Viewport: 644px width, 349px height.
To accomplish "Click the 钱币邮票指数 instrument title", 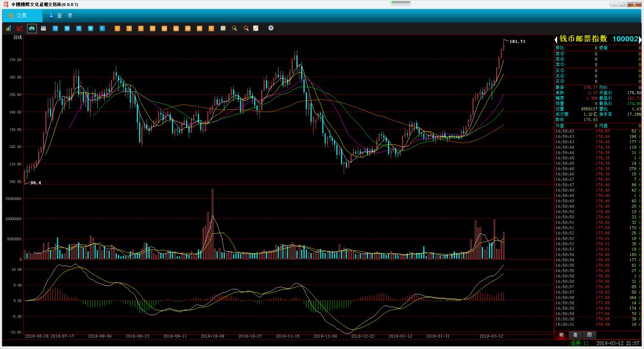I will coord(583,39).
